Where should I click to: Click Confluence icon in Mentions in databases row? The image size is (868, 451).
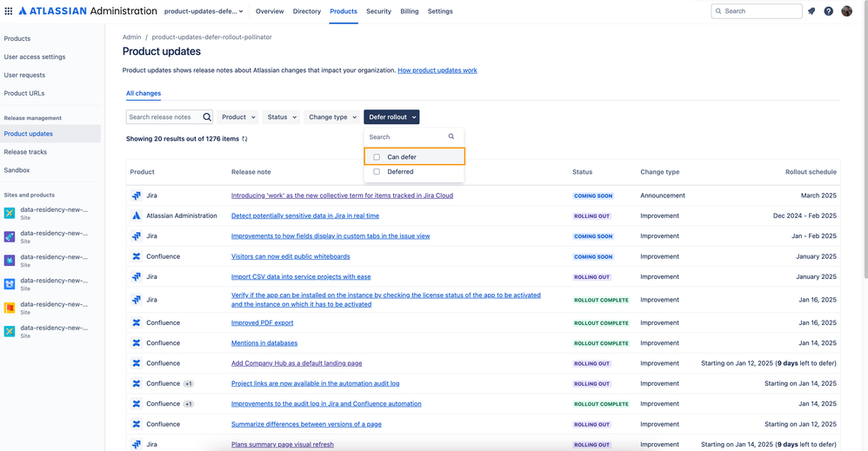137,343
